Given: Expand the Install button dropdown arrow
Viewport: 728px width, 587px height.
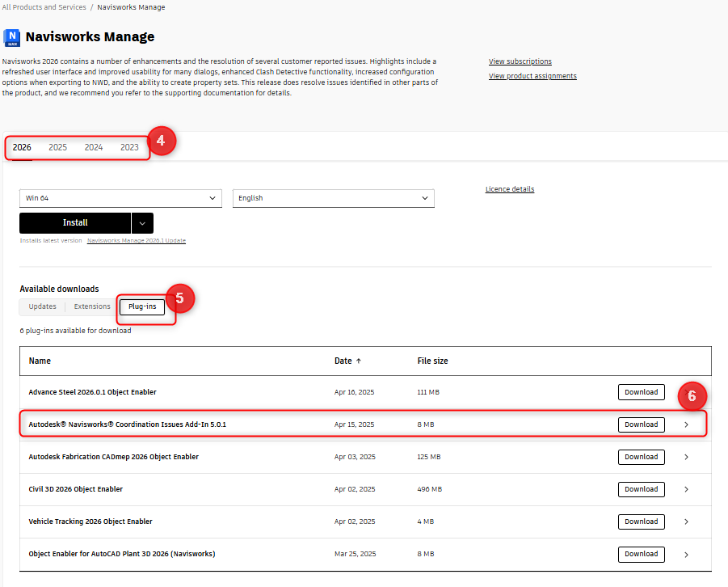Looking at the screenshot, I should (142, 222).
